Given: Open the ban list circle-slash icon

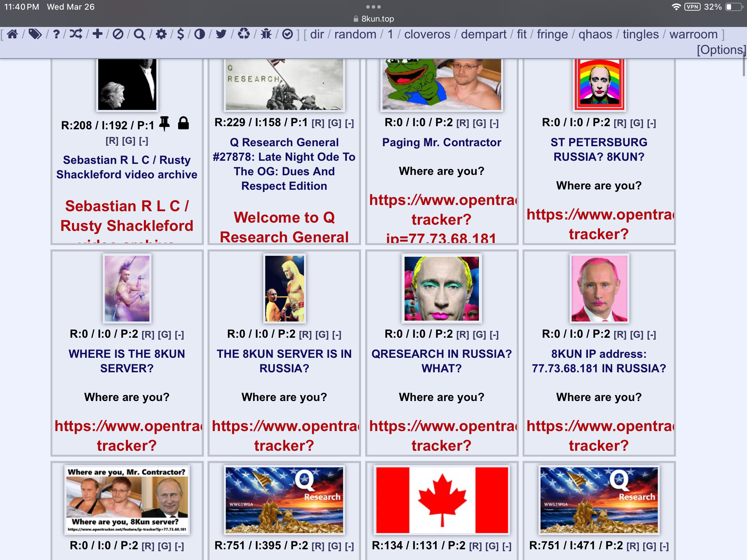Looking at the screenshot, I should (x=118, y=34).
